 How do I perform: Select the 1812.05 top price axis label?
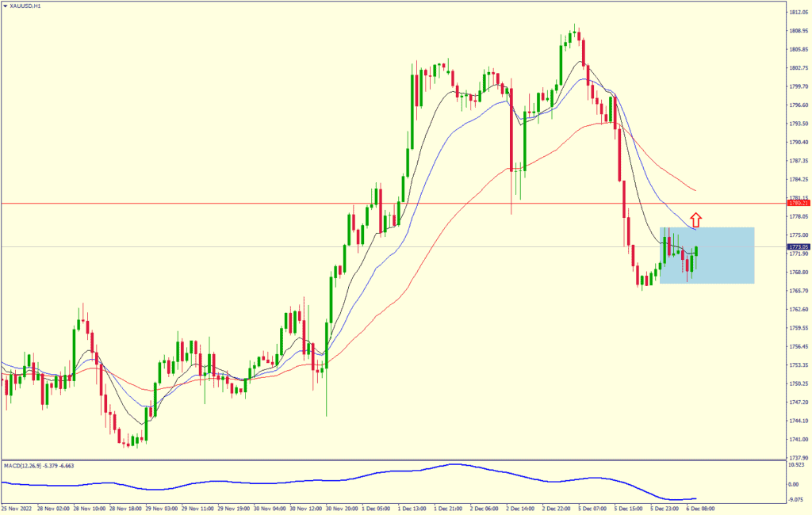798,13
